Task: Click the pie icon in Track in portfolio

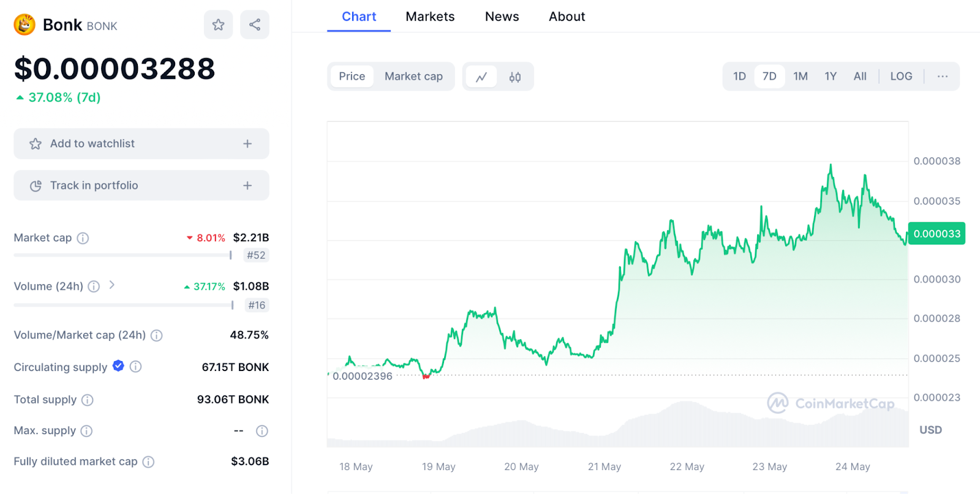Action: pyautogui.click(x=36, y=185)
